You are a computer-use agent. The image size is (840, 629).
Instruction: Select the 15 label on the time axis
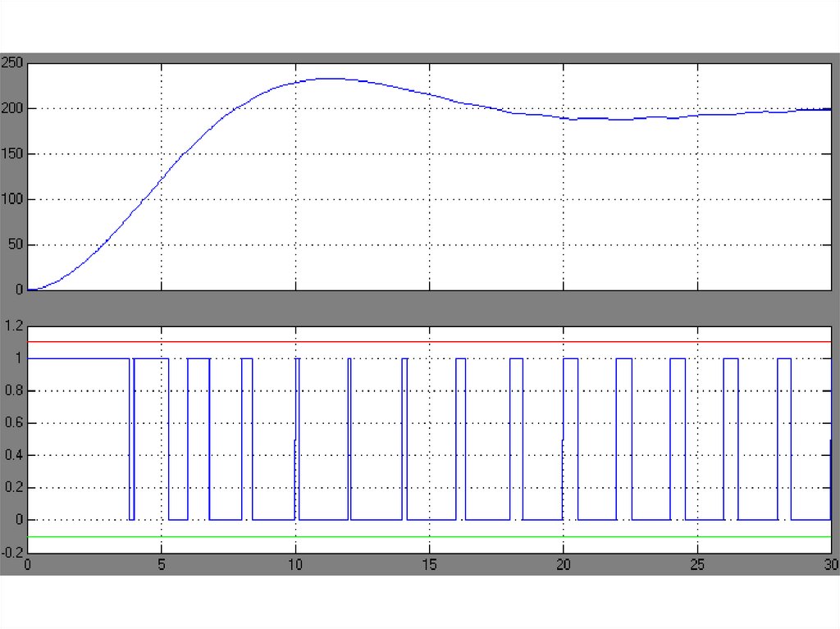click(x=429, y=565)
